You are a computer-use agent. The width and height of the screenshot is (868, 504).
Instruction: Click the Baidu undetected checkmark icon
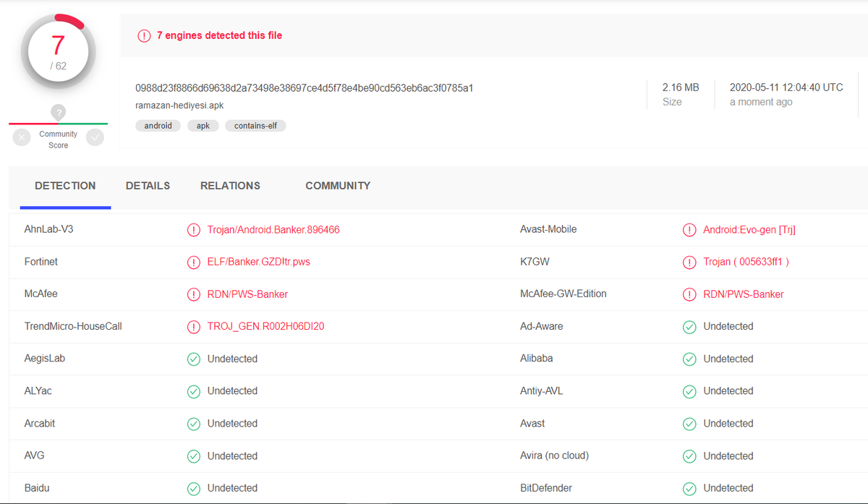click(194, 489)
